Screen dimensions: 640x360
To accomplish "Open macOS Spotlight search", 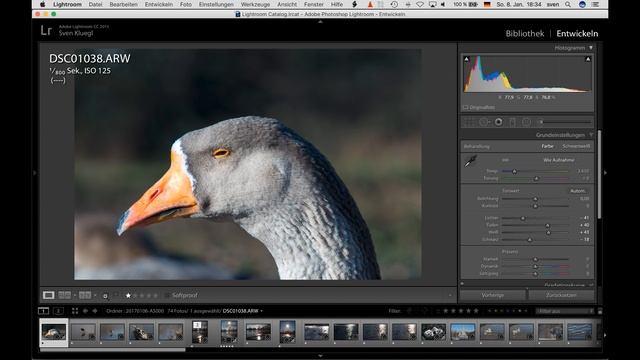I will tap(568, 4).
